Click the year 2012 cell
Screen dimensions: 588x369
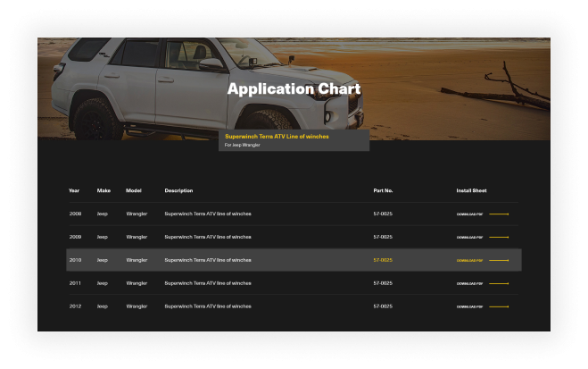pos(75,306)
